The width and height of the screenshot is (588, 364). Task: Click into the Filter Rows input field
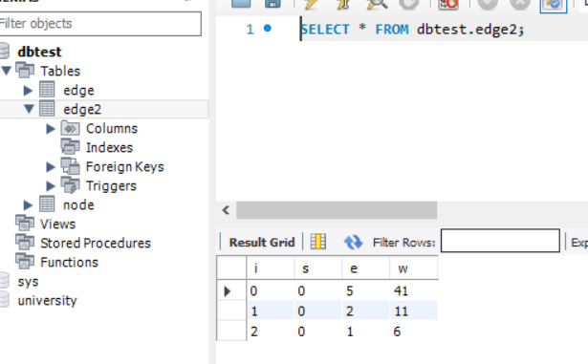tap(500, 241)
